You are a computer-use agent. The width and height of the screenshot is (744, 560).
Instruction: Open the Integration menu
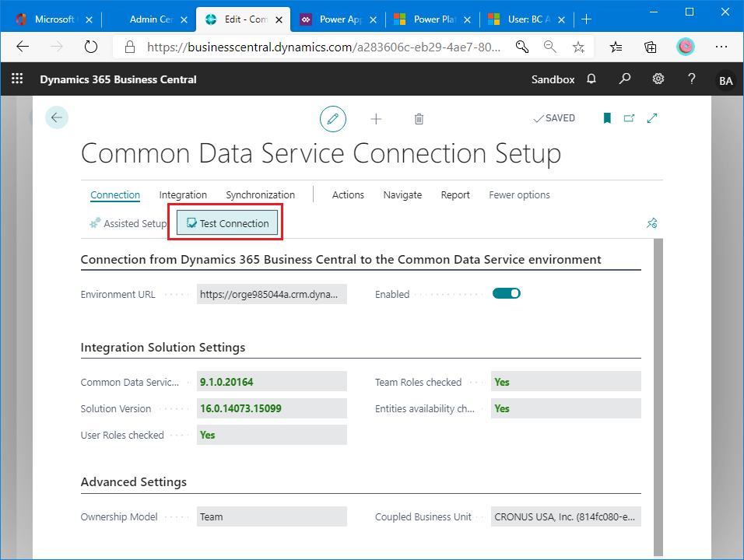[183, 195]
